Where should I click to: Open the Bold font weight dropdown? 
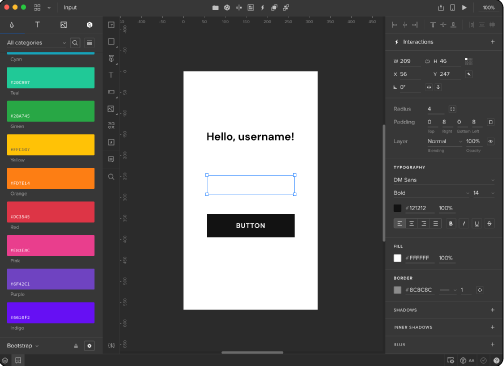[431, 193]
